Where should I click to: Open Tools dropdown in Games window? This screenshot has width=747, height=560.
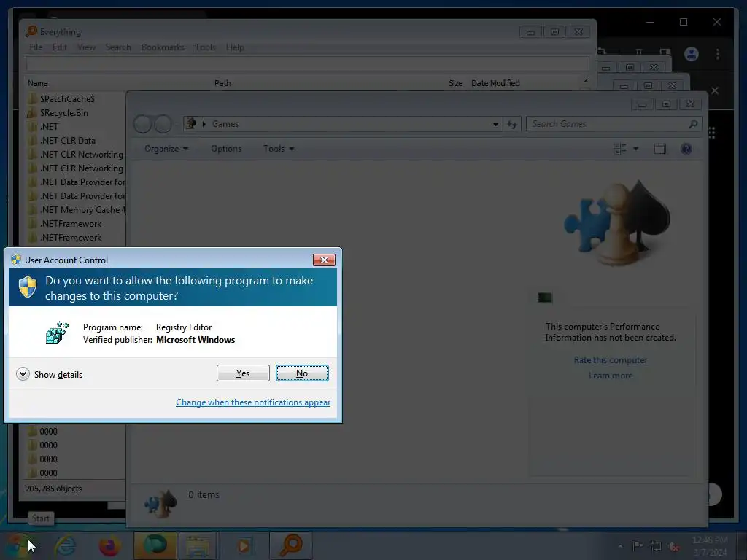pyautogui.click(x=279, y=149)
